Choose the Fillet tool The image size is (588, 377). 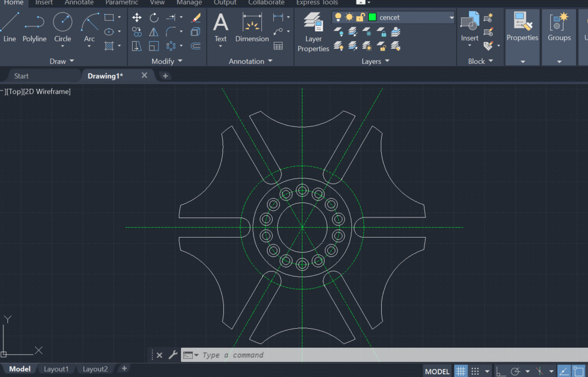(171, 32)
